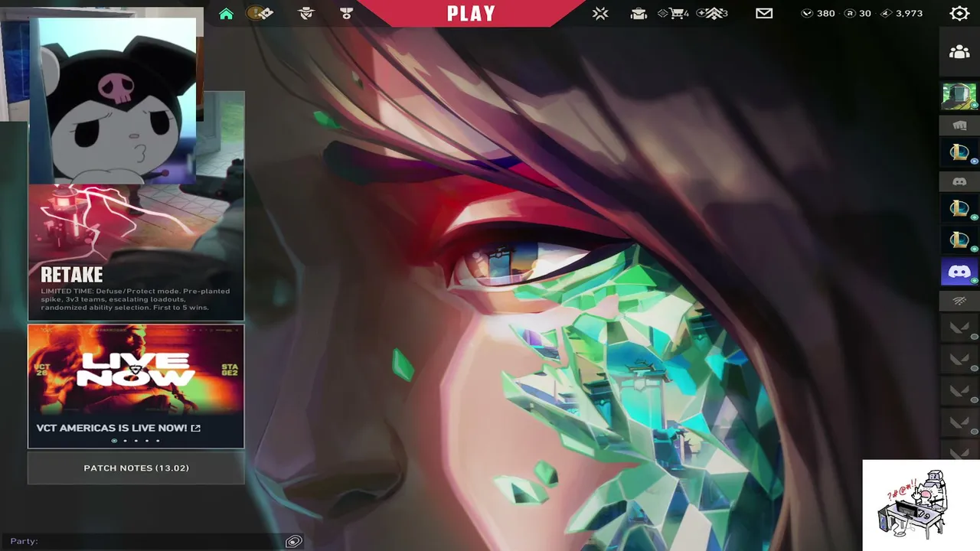The height and width of the screenshot is (551, 980).
Task: Go to the Home screen icon
Action: (x=226, y=14)
